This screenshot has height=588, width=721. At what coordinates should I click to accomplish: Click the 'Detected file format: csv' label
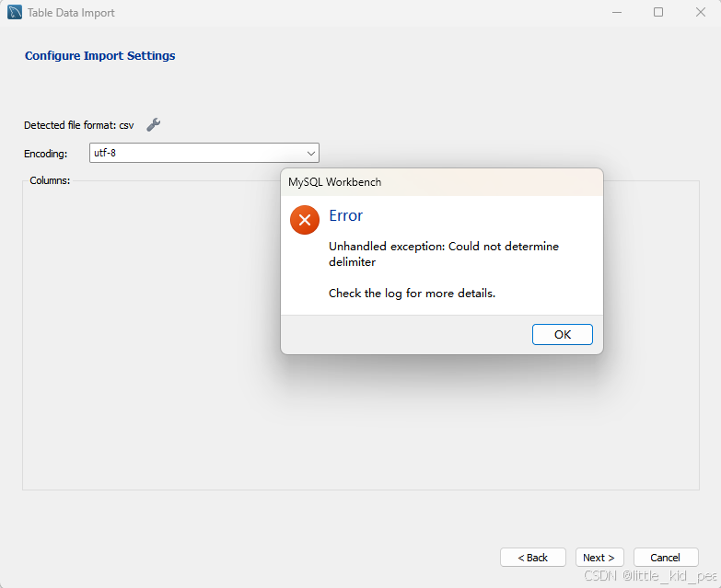(78, 125)
